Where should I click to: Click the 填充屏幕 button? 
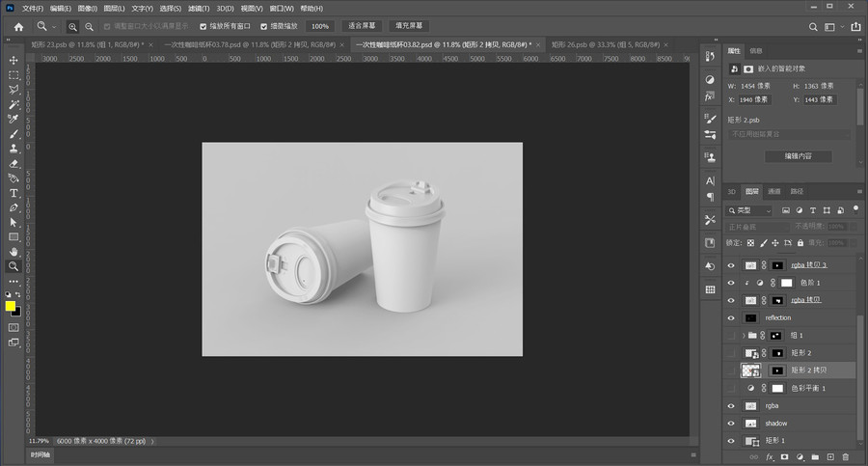click(409, 26)
